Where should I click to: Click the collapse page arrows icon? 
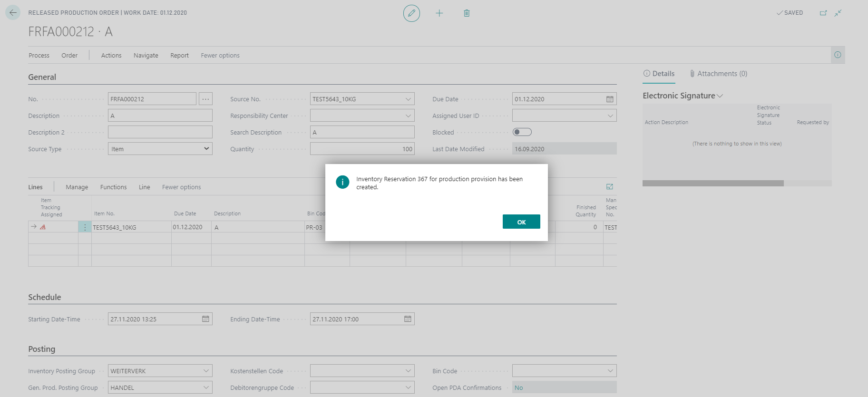pyautogui.click(x=838, y=13)
